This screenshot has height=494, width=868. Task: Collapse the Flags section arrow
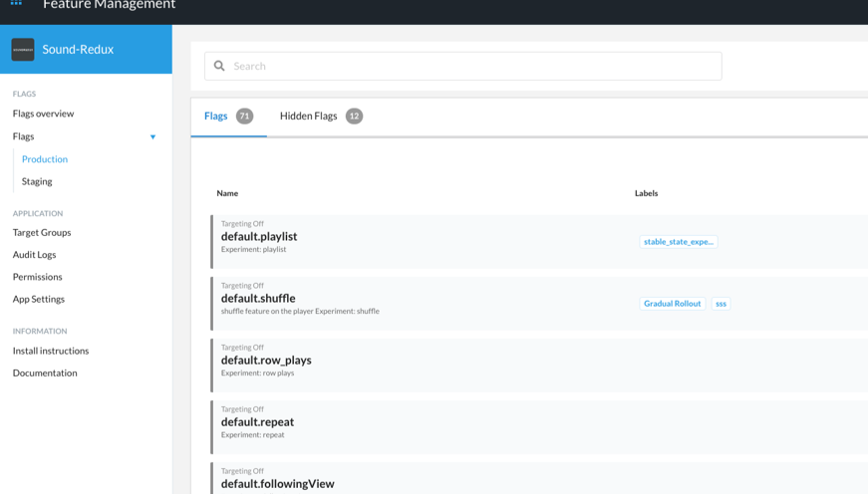point(152,137)
